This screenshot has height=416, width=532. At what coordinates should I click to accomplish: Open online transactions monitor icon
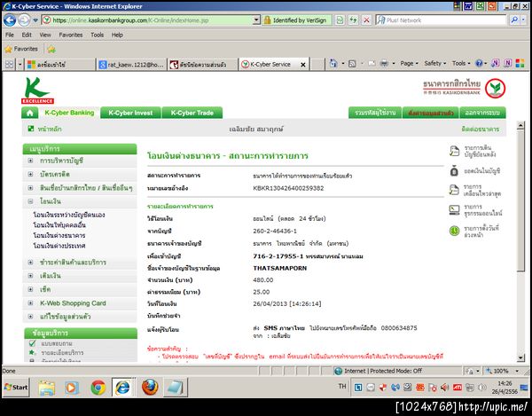pos(454,210)
